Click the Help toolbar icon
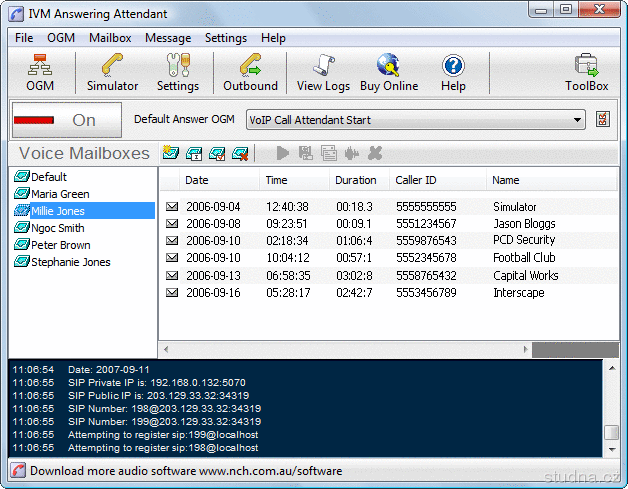The image size is (628, 489). [x=453, y=73]
